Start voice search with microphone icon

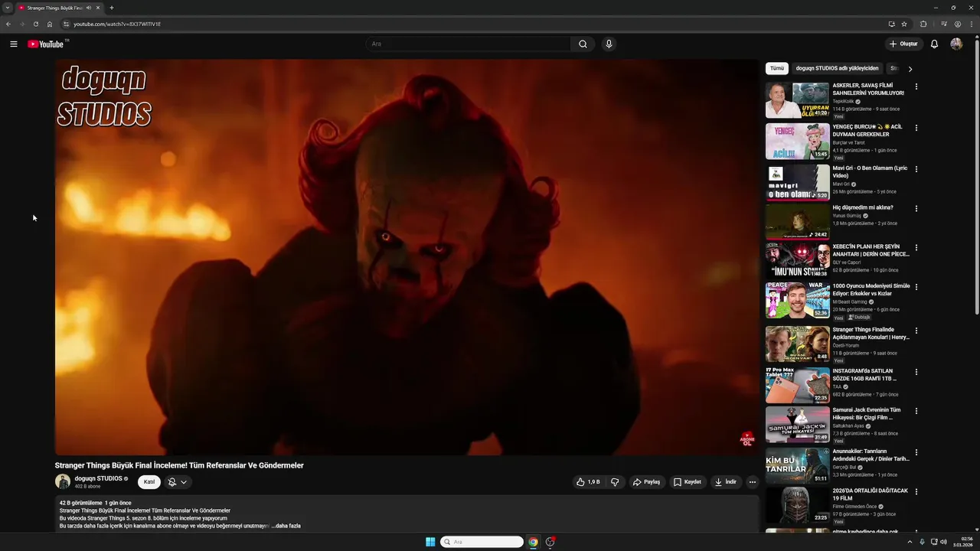[609, 44]
